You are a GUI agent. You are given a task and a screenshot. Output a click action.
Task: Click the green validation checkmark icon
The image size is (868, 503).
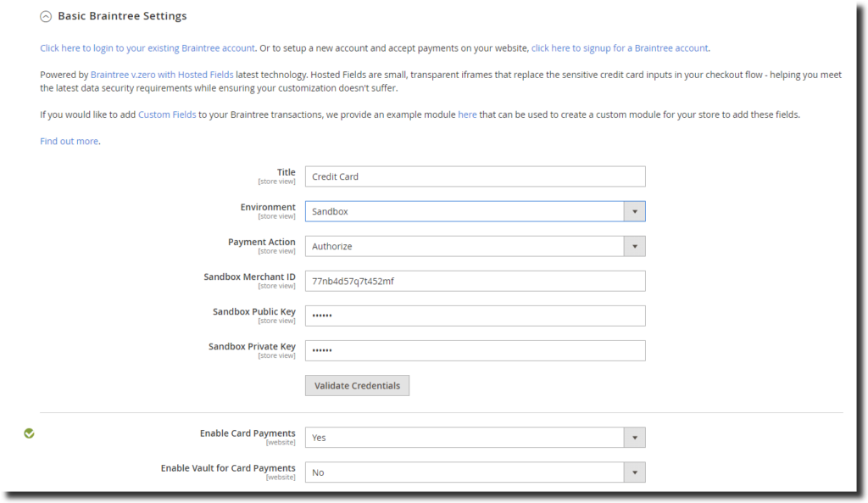point(30,433)
